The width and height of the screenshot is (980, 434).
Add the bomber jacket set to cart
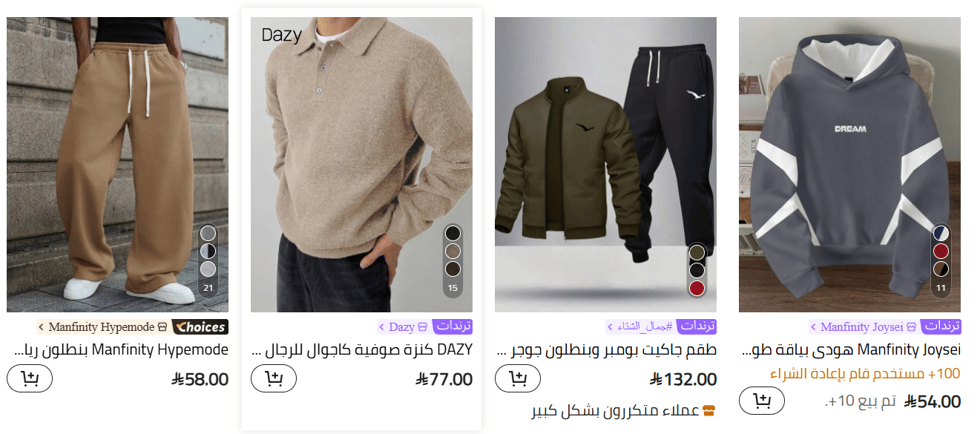(x=518, y=379)
